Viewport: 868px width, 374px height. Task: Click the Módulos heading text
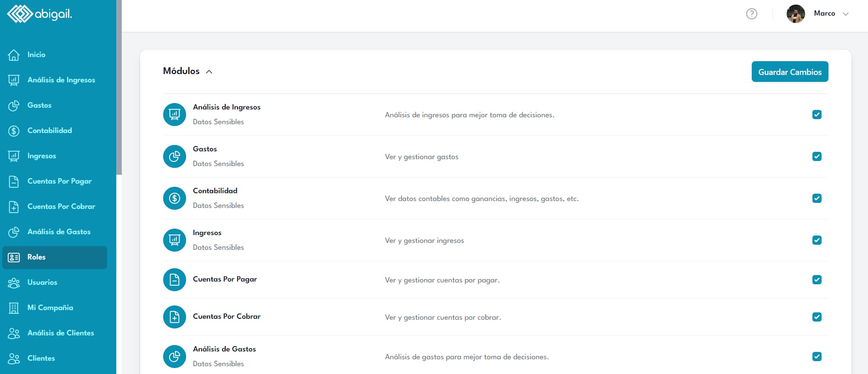181,71
